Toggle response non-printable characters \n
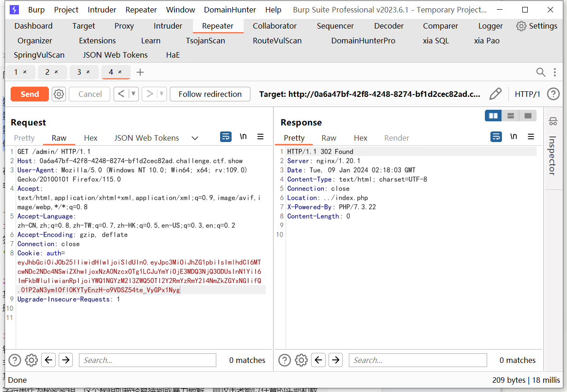The width and height of the screenshot is (567, 392). (x=513, y=137)
